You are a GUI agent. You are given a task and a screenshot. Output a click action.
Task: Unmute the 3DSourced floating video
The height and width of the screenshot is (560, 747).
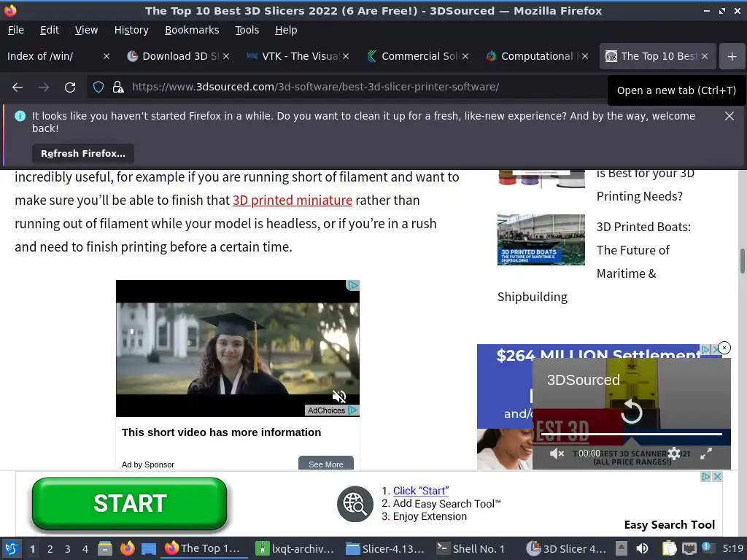point(557,454)
